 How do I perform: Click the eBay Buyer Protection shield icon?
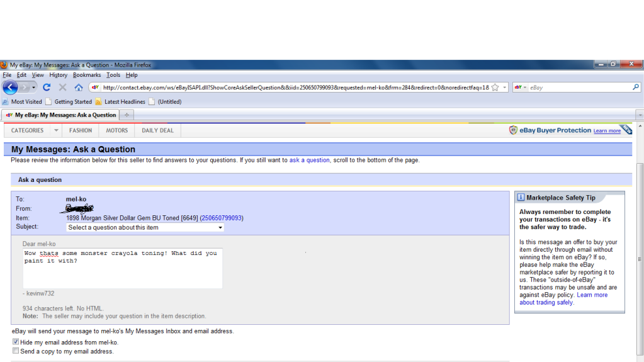pos(513,130)
